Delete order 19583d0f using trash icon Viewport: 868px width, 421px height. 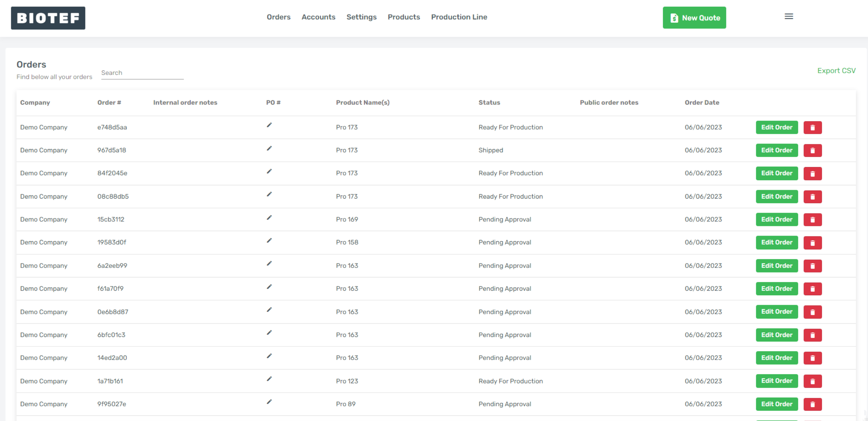812,243
